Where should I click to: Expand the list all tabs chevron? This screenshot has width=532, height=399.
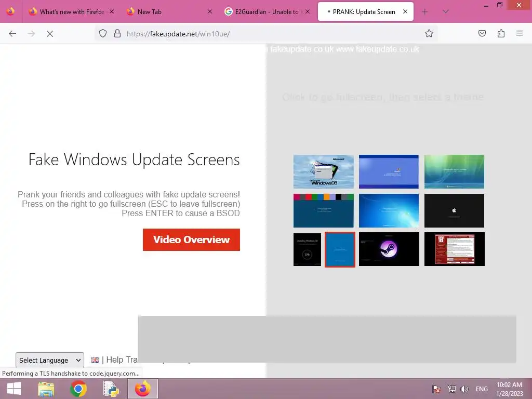pyautogui.click(x=446, y=12)
